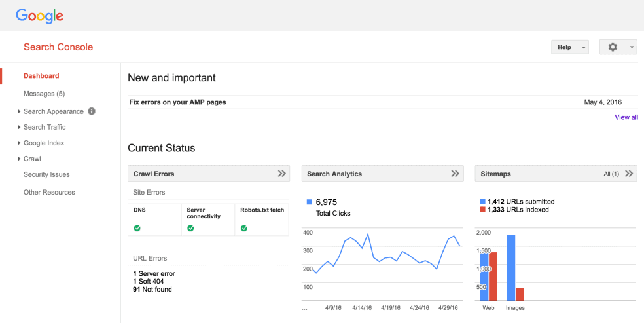Click the View all link
This screenshot has height=323, width=644.
[x=626, y=117]
